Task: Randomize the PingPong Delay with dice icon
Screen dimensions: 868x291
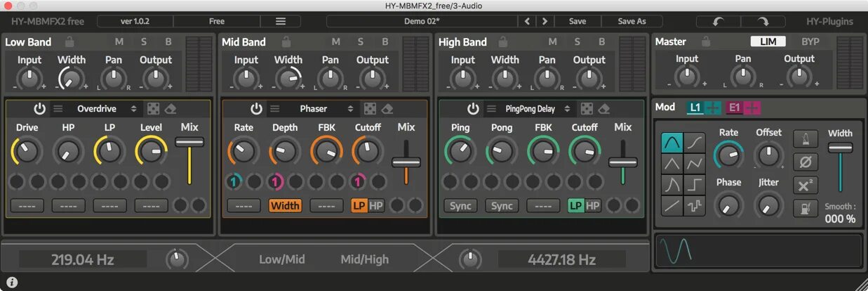Action: (587, 109)
